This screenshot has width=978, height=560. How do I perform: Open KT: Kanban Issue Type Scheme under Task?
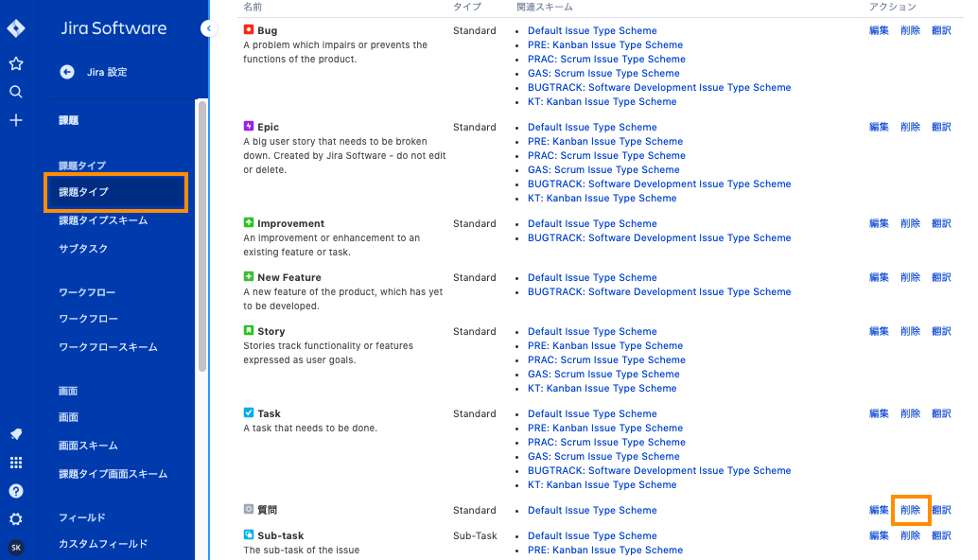click(602, 485)
